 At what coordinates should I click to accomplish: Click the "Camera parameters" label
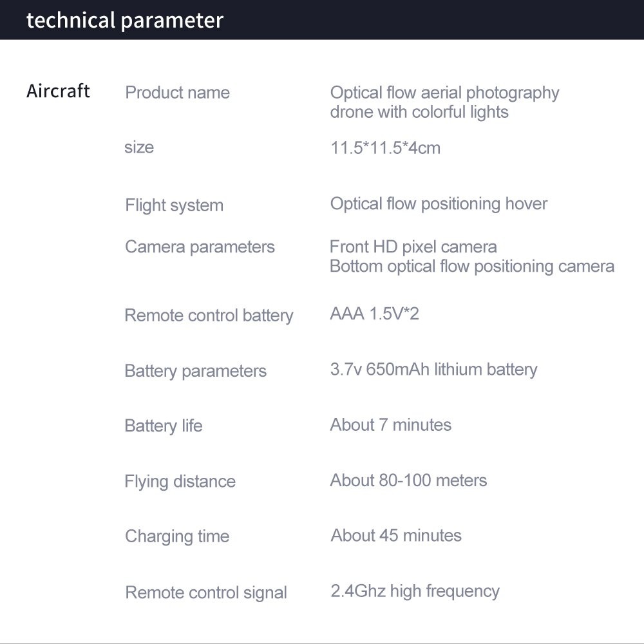click(x=200, y=247)
